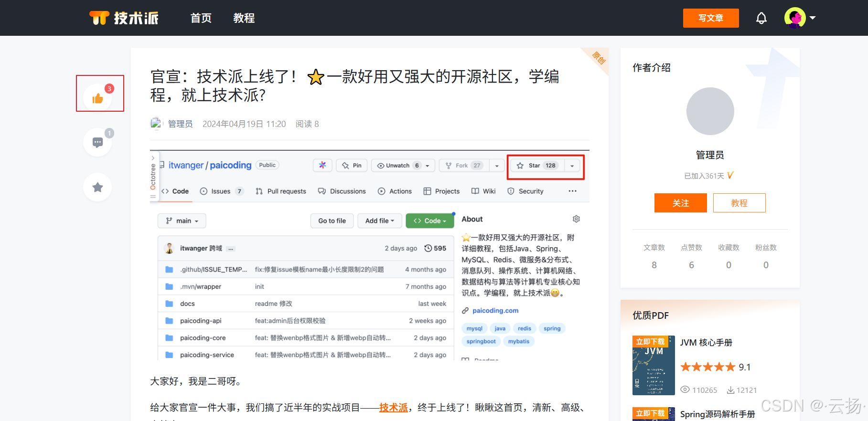Viewport: 868px width, 421px height.
Task: Open the embedded GitHub repository screenshot image
Action: 370,255
